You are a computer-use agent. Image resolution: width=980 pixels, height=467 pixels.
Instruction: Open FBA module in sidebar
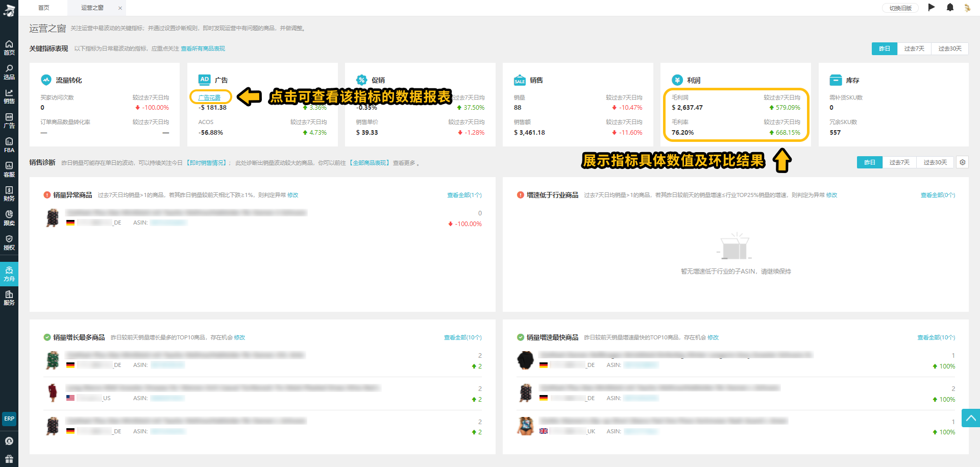[9, 145]
